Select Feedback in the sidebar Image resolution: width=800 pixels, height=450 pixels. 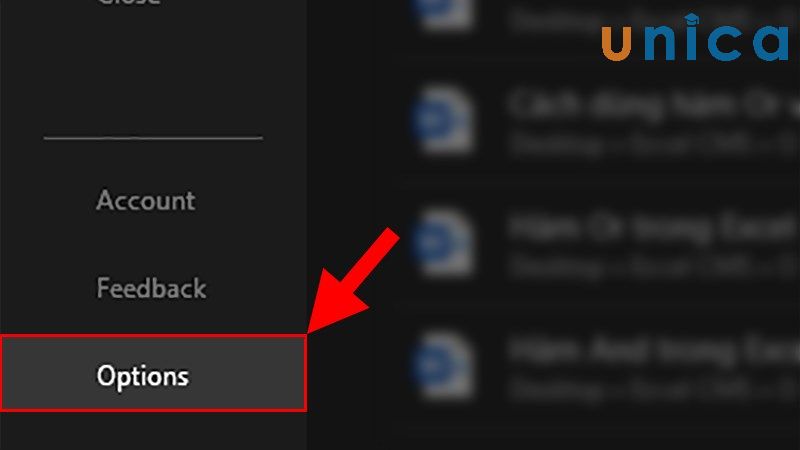point(151,288)
